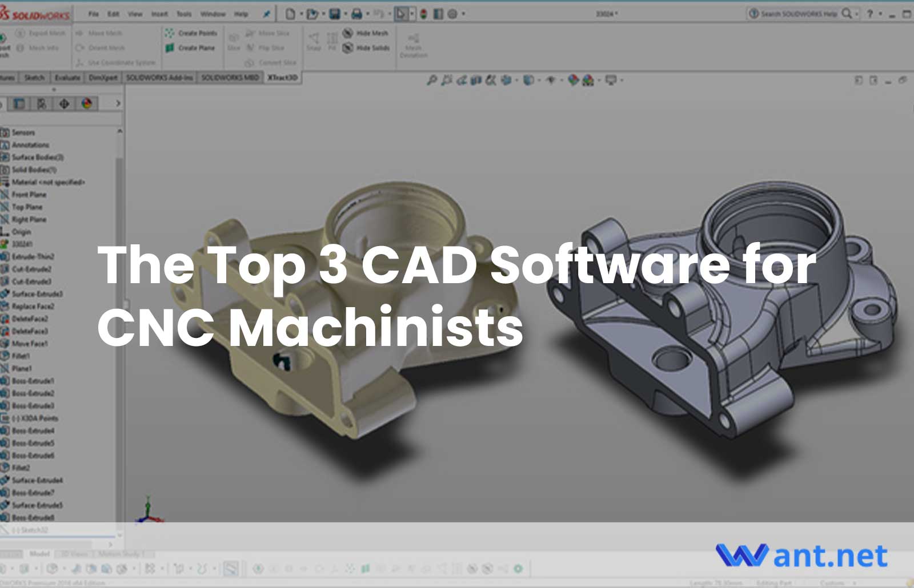914x588 pixels.
Task: Expand the Save dropdown arrow
Action: point(345,14)
